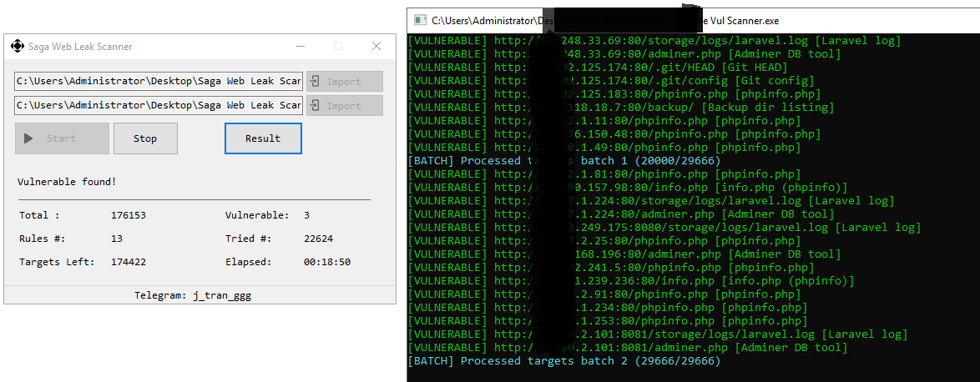Click the 'Elapsed:' label
This screenshot has height=382, width=980.
pos(249,262)
